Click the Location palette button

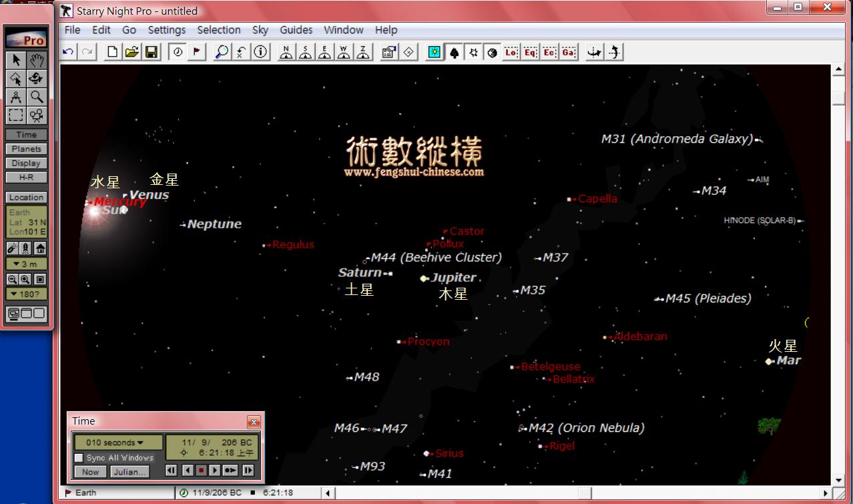pyautogui.click(x=26, y=198)
